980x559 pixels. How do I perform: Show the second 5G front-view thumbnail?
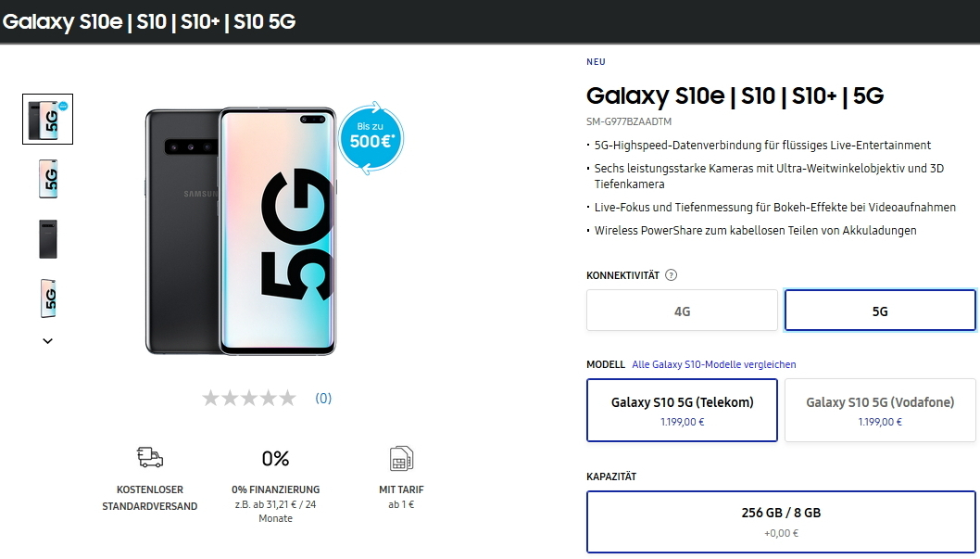(x=48, y=179)
